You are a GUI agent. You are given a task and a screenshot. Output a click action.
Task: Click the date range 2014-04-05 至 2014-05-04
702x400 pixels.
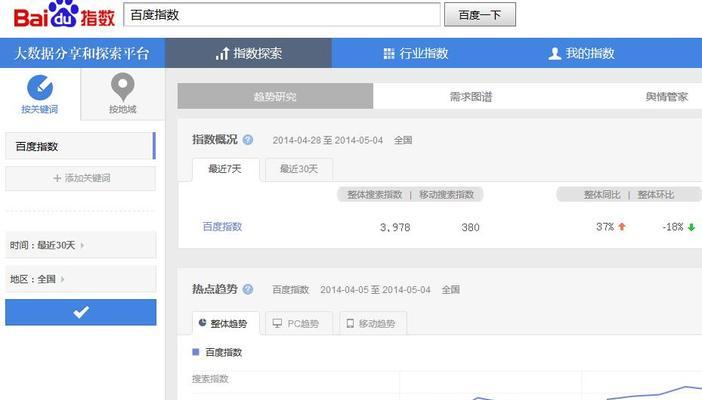click(375, 290)
